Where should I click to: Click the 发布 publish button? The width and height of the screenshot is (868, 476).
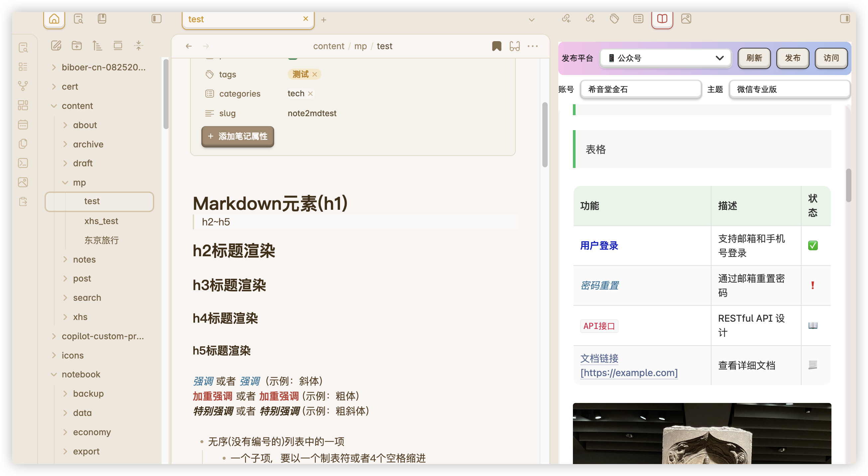[792, 58]
